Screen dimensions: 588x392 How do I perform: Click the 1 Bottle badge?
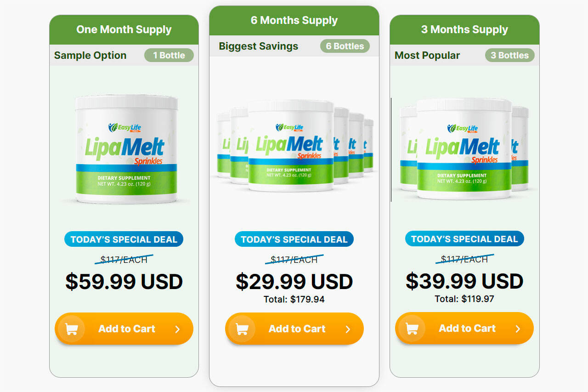point(169,55)
